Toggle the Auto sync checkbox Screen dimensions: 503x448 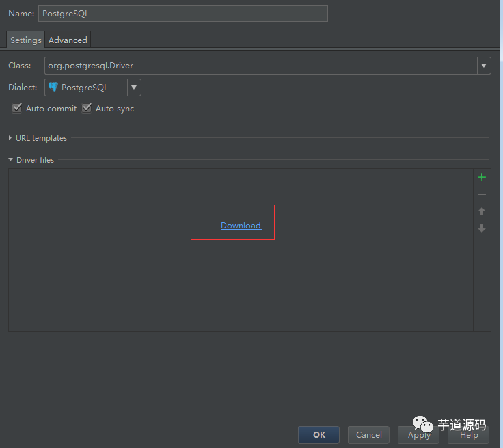tap(87, 108)
